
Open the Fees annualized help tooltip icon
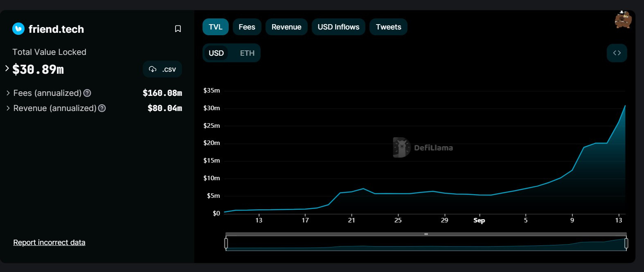coord(87,93)
